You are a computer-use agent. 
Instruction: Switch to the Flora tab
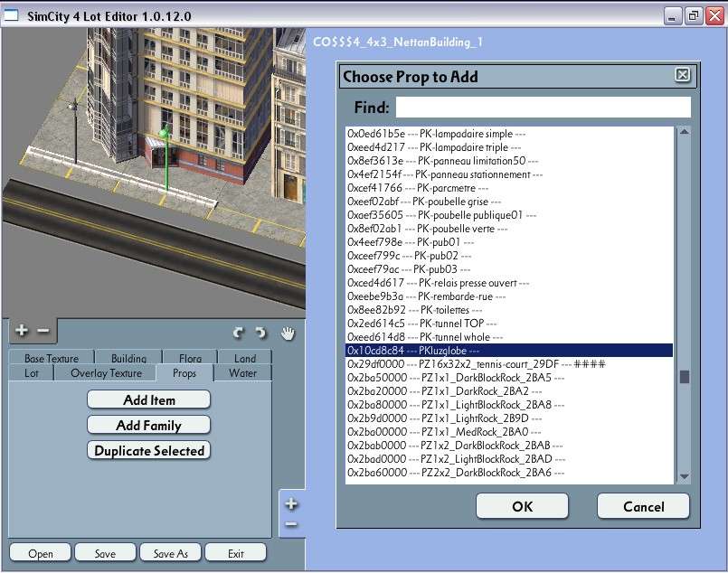tap(190, 358)
